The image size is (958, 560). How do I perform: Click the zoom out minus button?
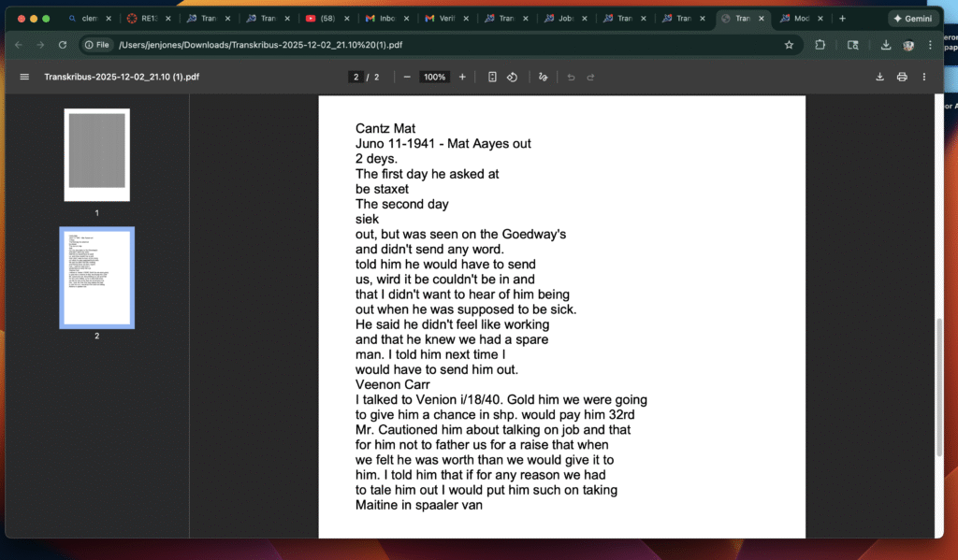(407, 77)
